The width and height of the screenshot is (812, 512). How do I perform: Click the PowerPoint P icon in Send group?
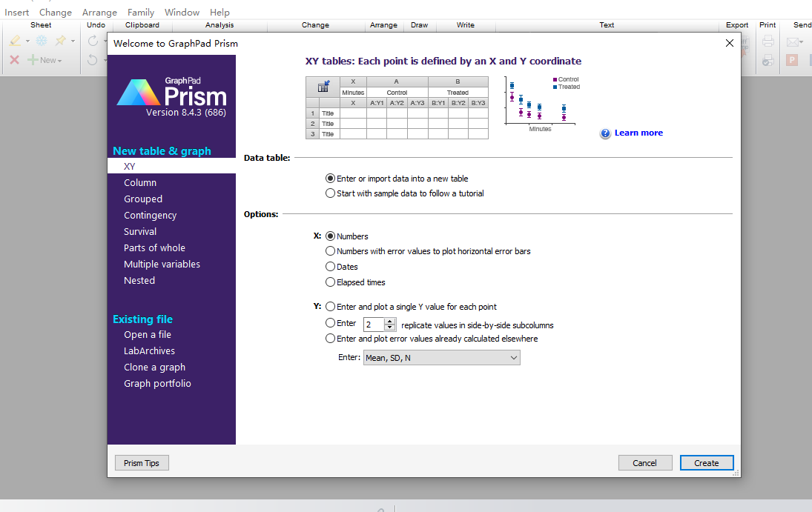[x=792, y=60]
